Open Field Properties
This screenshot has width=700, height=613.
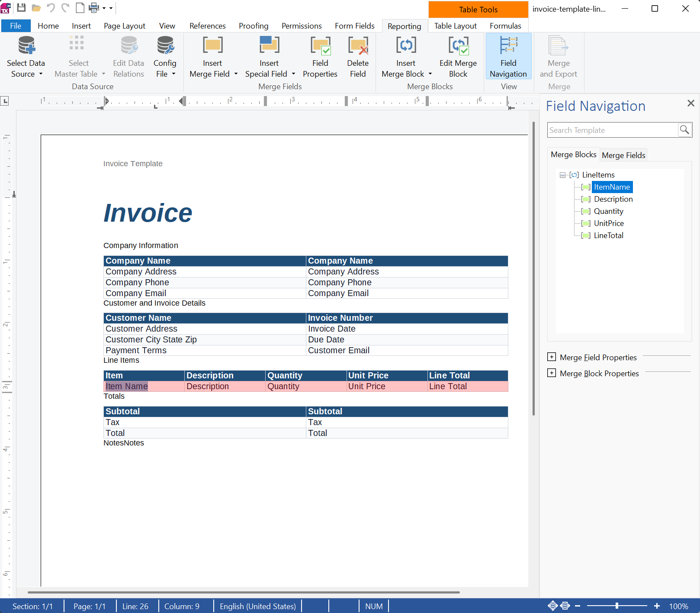coord(320,56)
